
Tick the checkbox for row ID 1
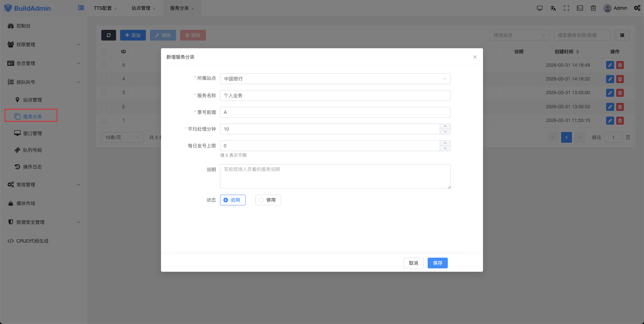coord(104,121)
